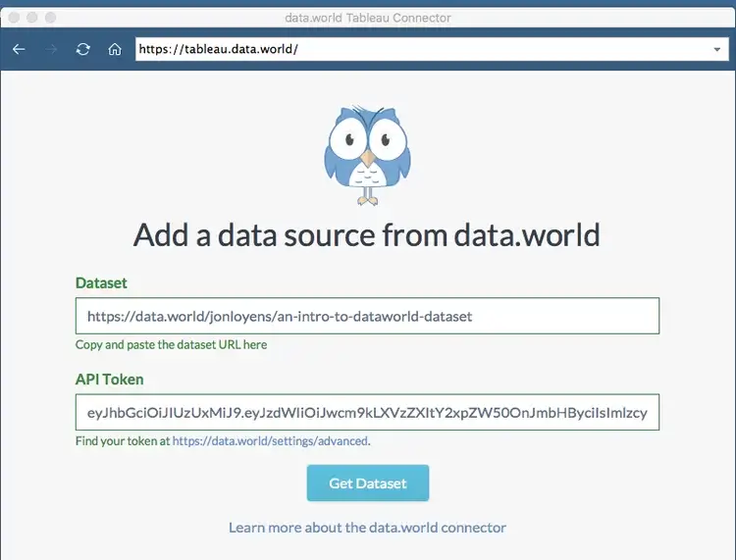This screenshot has height=560, width=736.
Task: Click the Get Dataset button
Action: (368, 484)
